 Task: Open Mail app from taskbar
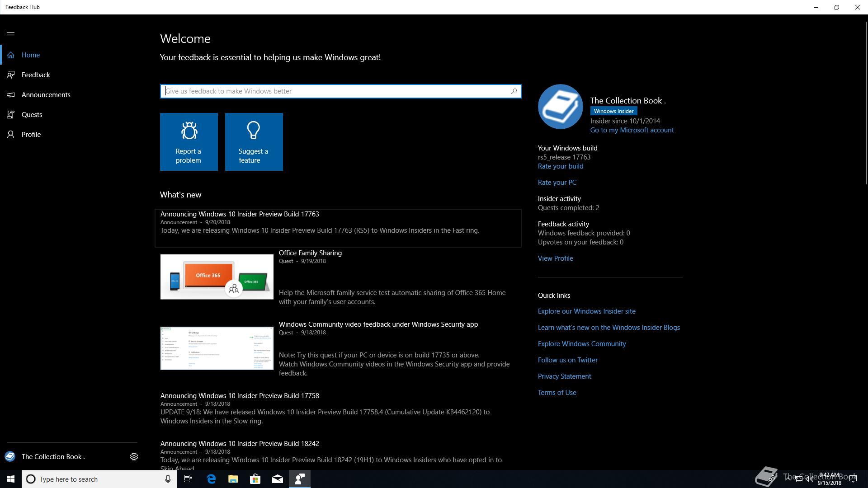278,479
